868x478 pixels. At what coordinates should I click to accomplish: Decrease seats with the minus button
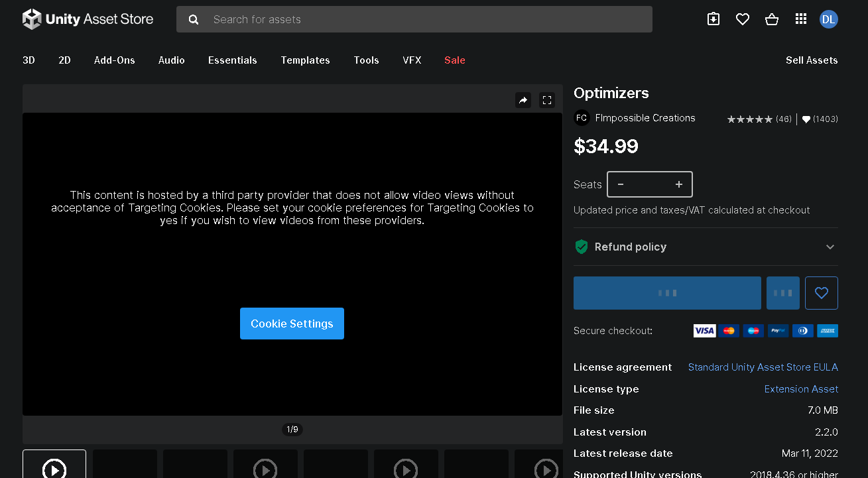(x=621, y=184)
